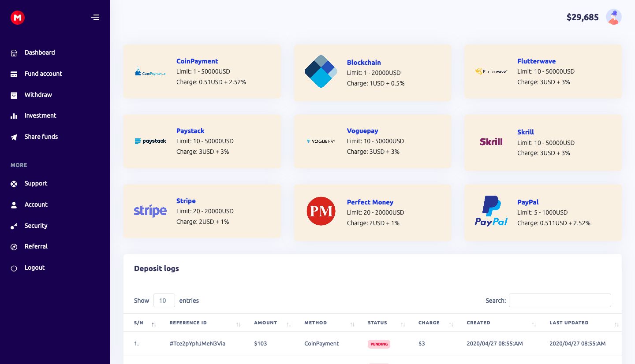Focus the deposit logs Search field

[x=560, y=300]
